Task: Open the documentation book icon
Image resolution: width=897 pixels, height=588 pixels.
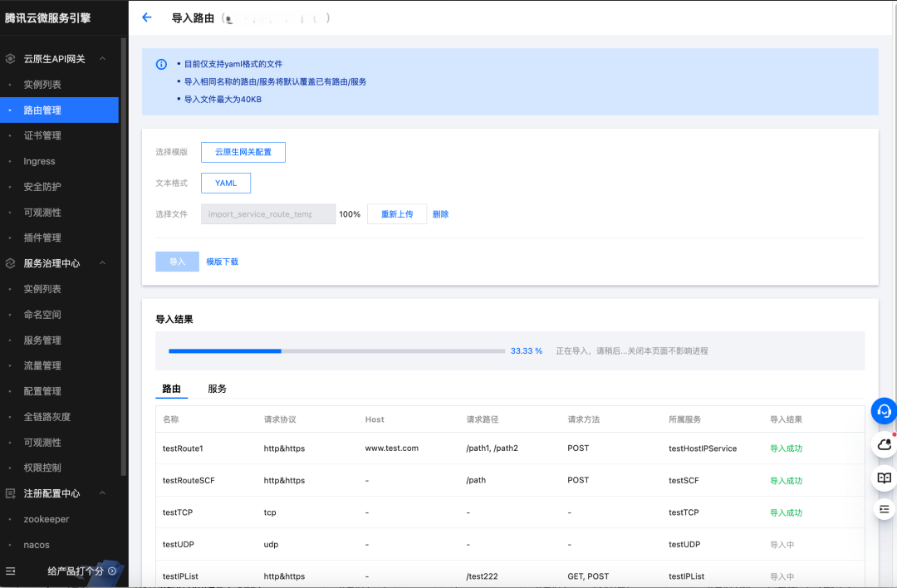Action: point(885,478)
